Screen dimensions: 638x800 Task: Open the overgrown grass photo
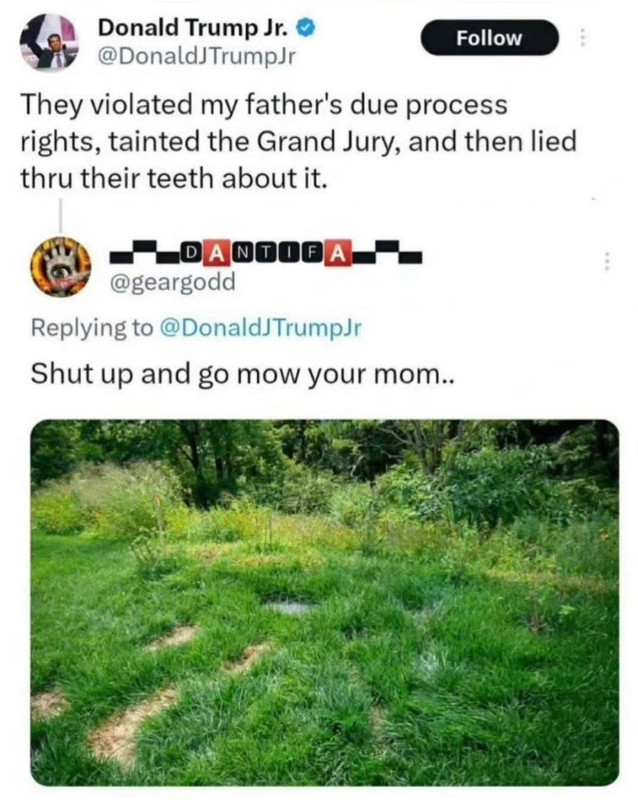pyautogui.click(x=325, y=602)
